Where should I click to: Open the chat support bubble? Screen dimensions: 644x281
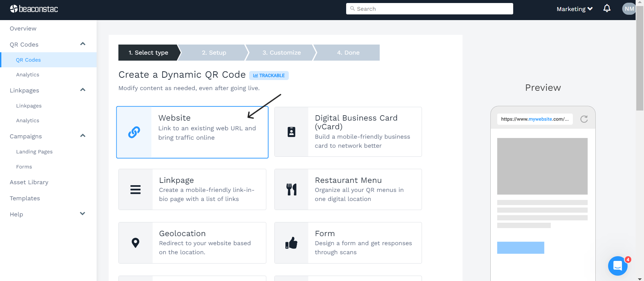[x=618, y=266]
